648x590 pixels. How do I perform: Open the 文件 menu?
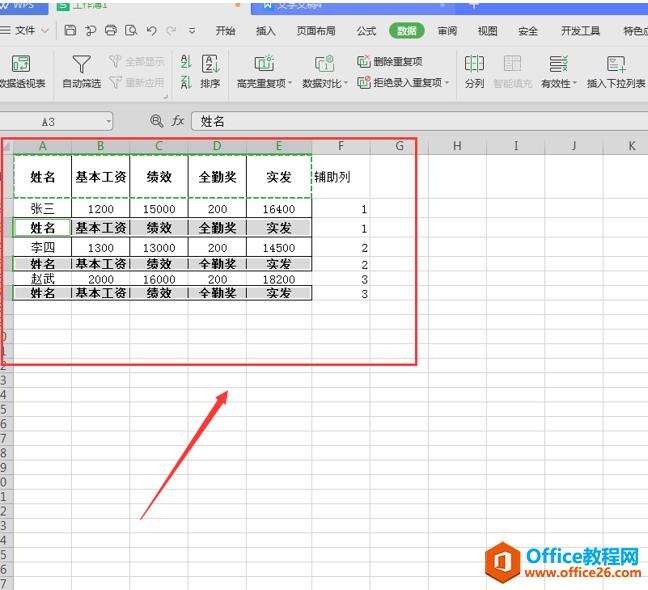tap(25, 31)
